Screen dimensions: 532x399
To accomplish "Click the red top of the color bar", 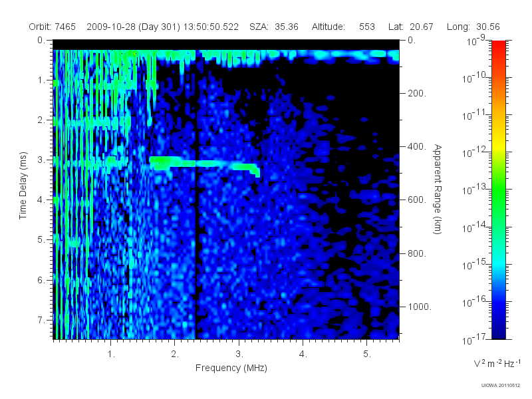I will [x=499, y=46].
